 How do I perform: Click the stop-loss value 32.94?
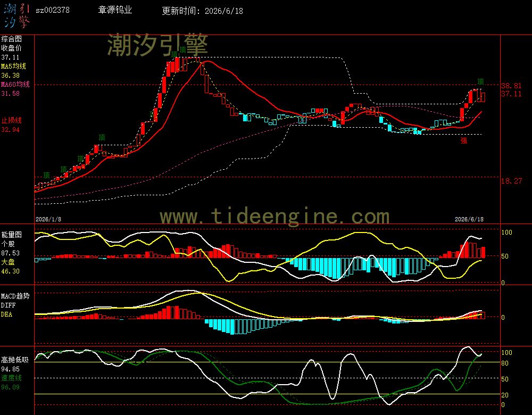click(x=10, y=130)
